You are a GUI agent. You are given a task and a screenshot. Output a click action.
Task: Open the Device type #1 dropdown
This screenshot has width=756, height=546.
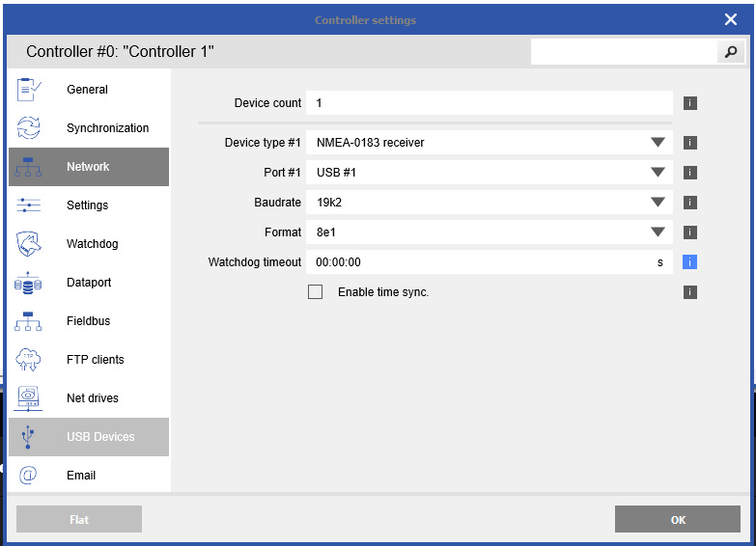point(658,143)
